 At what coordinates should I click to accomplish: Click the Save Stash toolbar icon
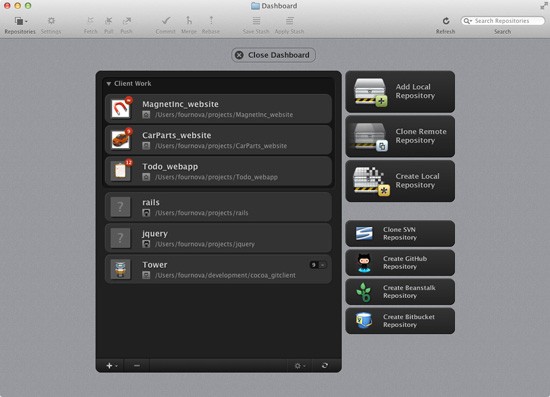[256, 21]
